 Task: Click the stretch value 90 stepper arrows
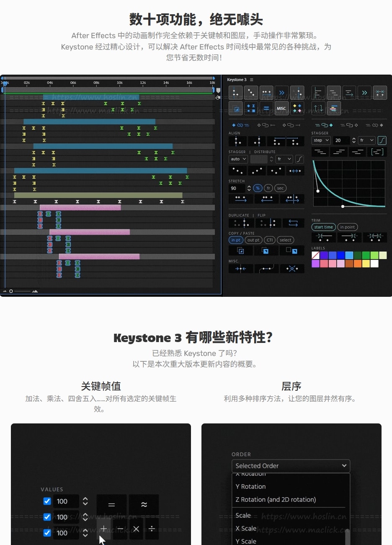249,188
